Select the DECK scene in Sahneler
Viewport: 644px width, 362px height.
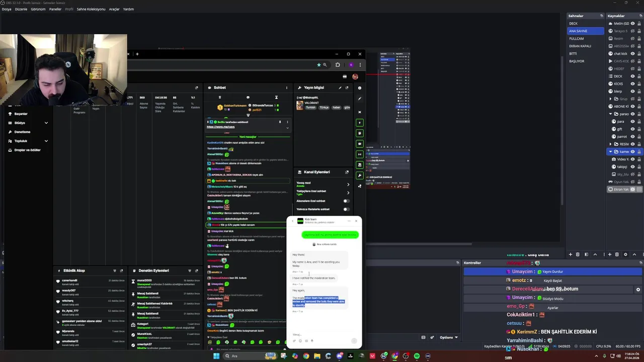click(x=585, y=24)
